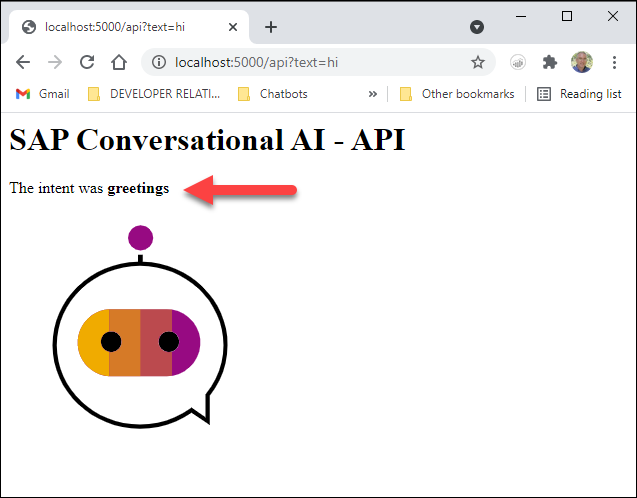Image resolution: width=637 pixels, height=498 pixels.
Task: Close the localhost:5000 tab
Action: pyautogui.click(x=233, y=27)
